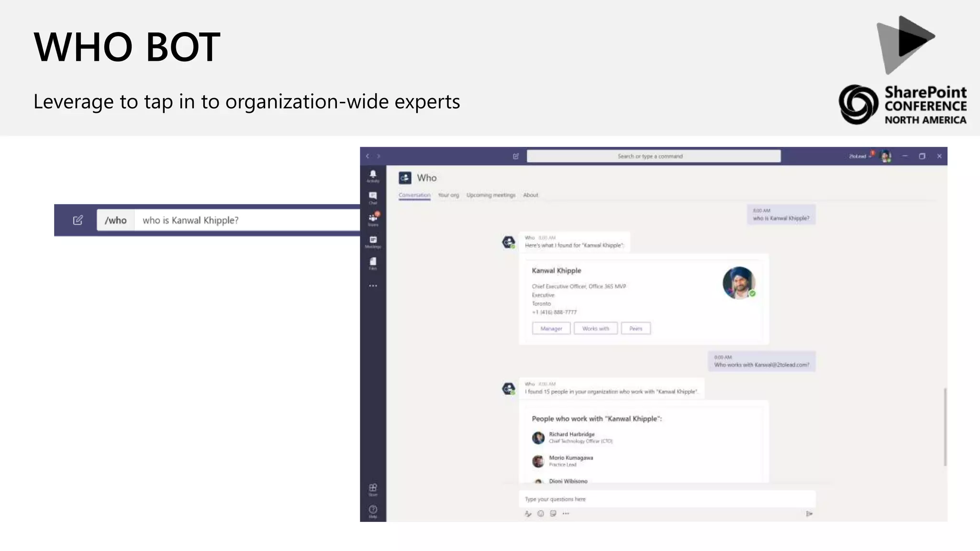Screen dimensions: 980x551
Task: Click 'Chief Technology Officer (CTO)' under Richard Harbridge
Action: tap(580, 441)
